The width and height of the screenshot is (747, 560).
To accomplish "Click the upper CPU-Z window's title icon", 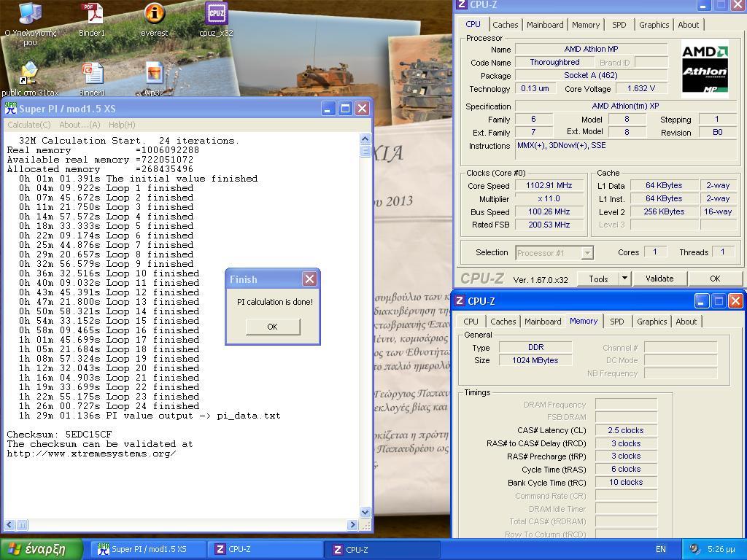I will click(x=461, y=5).
